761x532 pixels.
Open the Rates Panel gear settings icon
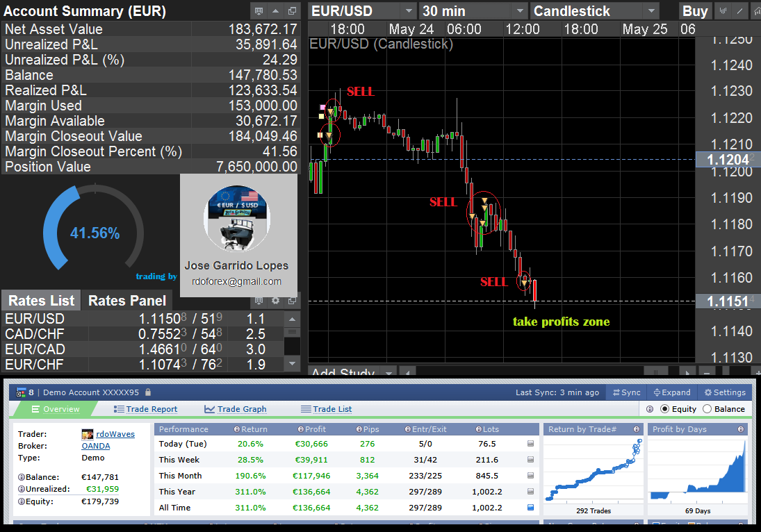tap(275, 301)
